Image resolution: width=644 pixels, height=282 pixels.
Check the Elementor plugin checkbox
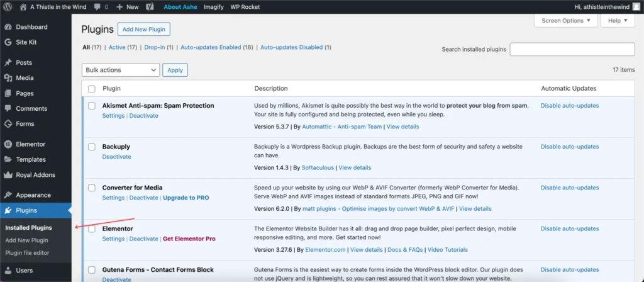pyautogui.click(x=92, y=229)
